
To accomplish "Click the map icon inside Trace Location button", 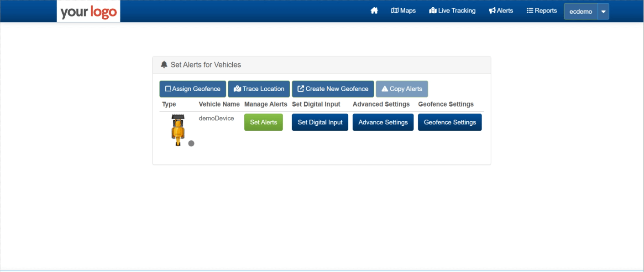I will 238,88.
